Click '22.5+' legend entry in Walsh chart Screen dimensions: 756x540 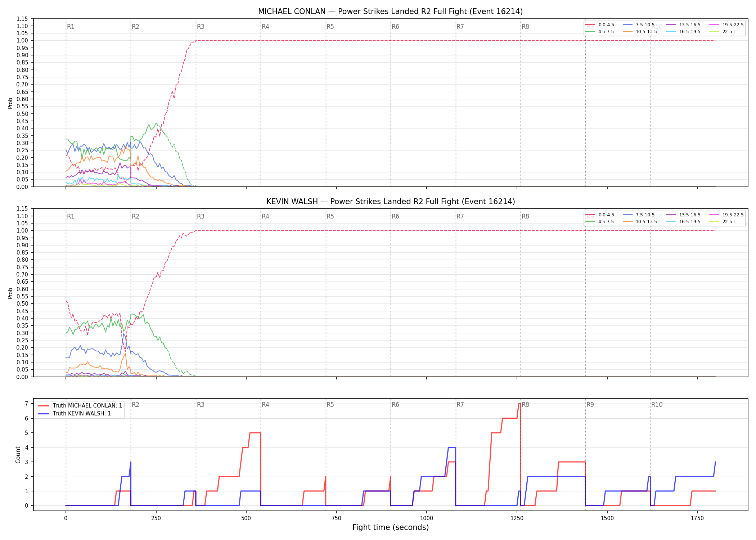pyautogui.click(x=723, y=222)
